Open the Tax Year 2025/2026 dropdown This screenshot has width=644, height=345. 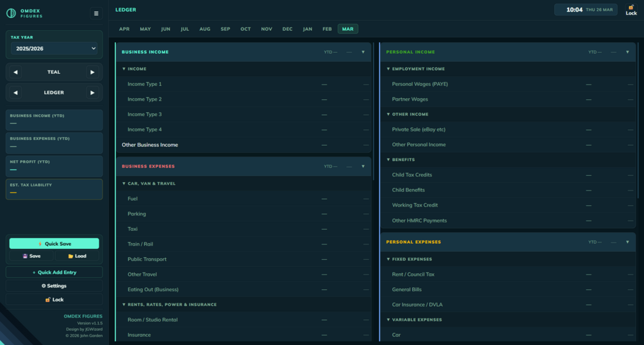54,49
